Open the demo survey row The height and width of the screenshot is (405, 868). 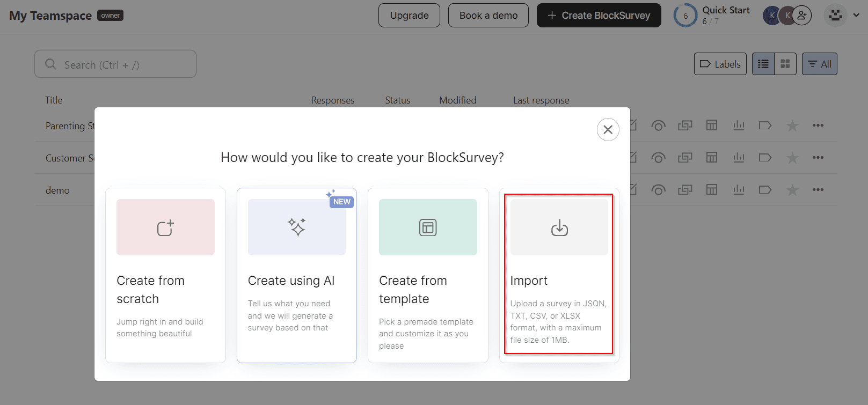point(57,190)
